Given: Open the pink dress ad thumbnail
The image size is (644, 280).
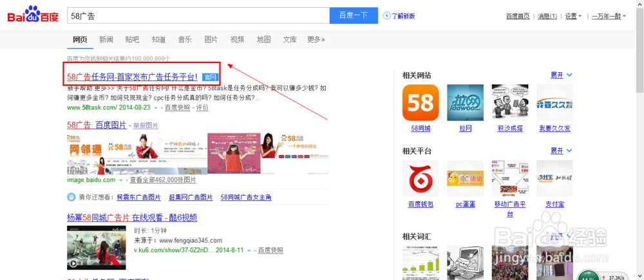Looking at the screenshot, I should click(x=234, y=154).
